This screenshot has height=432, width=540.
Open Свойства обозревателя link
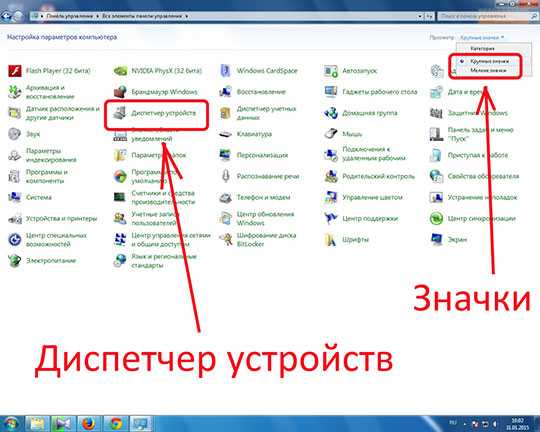click(x=483, y=176)
